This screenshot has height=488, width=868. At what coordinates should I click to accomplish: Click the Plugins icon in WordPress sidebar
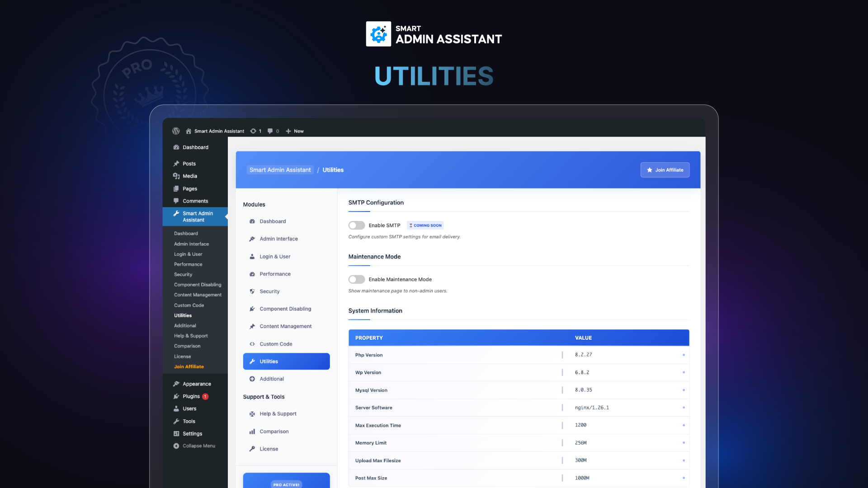tap(176, 396)
